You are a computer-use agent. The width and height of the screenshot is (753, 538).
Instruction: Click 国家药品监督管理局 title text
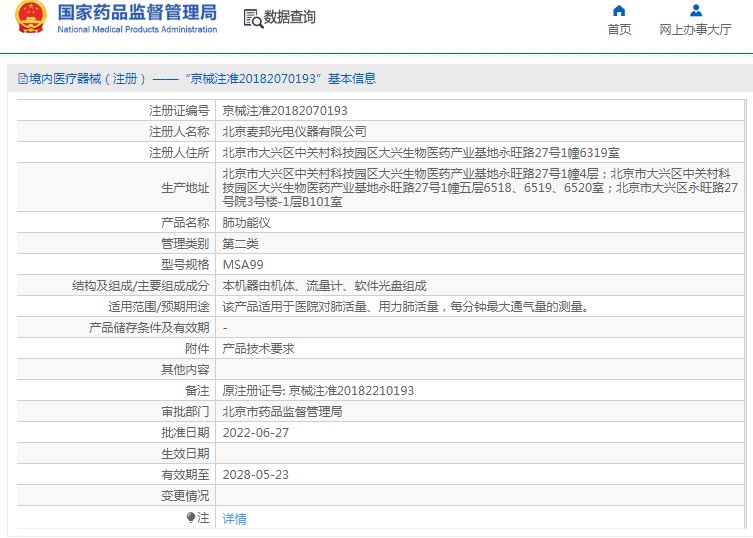point(137,12)
